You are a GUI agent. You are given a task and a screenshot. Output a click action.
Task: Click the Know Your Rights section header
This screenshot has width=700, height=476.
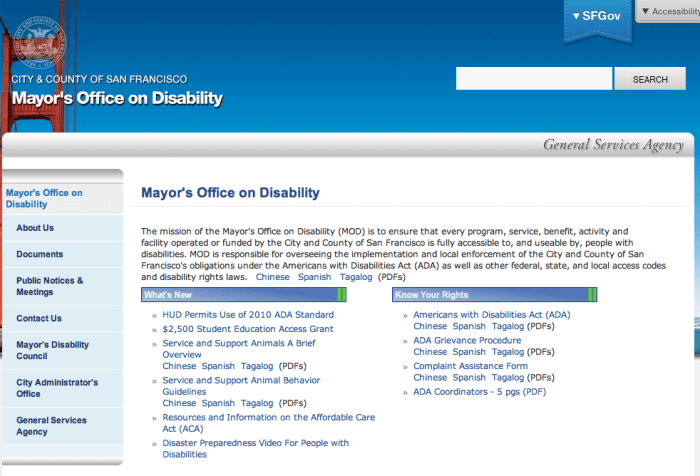click(x=495, y=295)
